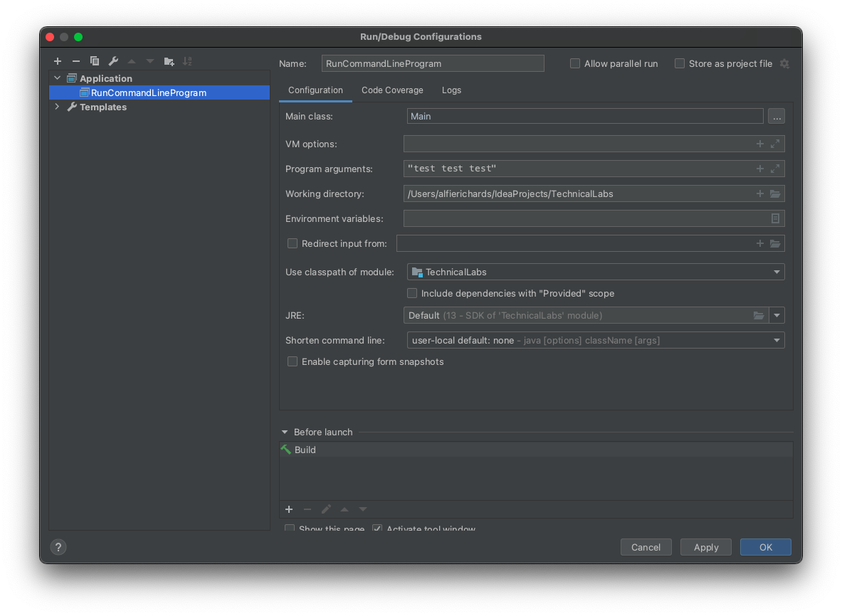Sort configurations alphabetically
Screen dimensions: 842x616
pyautogui.click(x=187, y=61)
